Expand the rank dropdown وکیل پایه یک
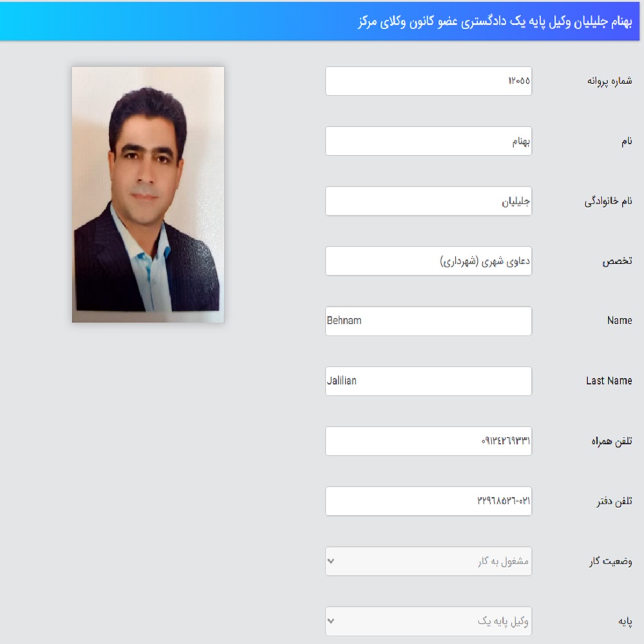 pyautogui.click(x=428, y=621)
